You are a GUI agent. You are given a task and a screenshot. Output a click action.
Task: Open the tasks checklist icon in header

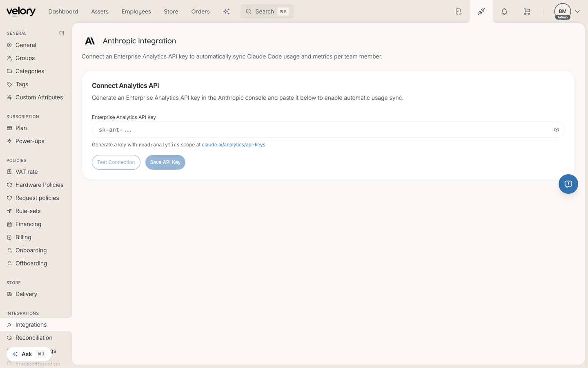pos(459,11)
